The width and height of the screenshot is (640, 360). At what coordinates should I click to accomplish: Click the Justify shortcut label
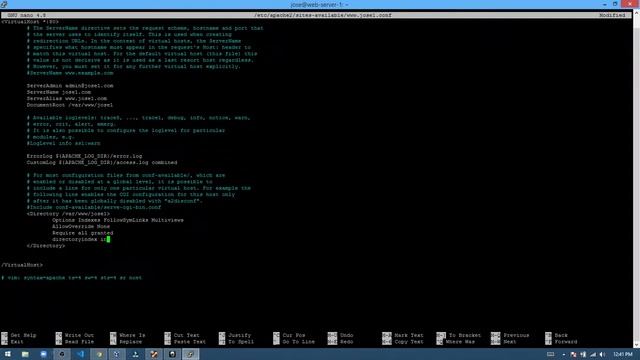(240, 335)
